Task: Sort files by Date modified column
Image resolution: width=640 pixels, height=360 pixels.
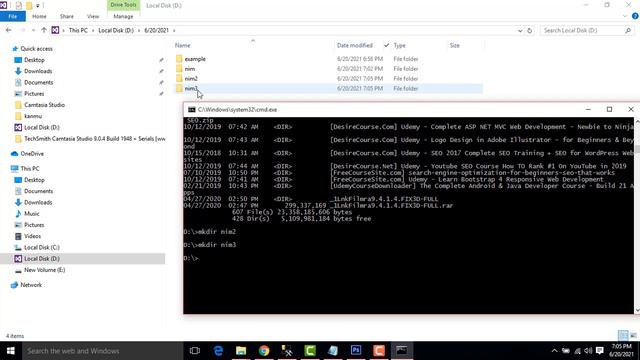Action: click(x=355, y=45)
